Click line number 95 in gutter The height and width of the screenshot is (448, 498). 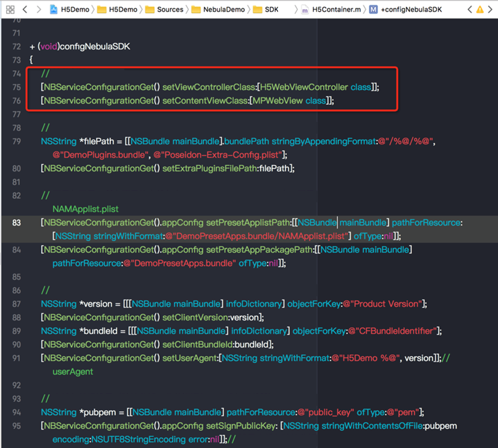click(x=16, y=426)
